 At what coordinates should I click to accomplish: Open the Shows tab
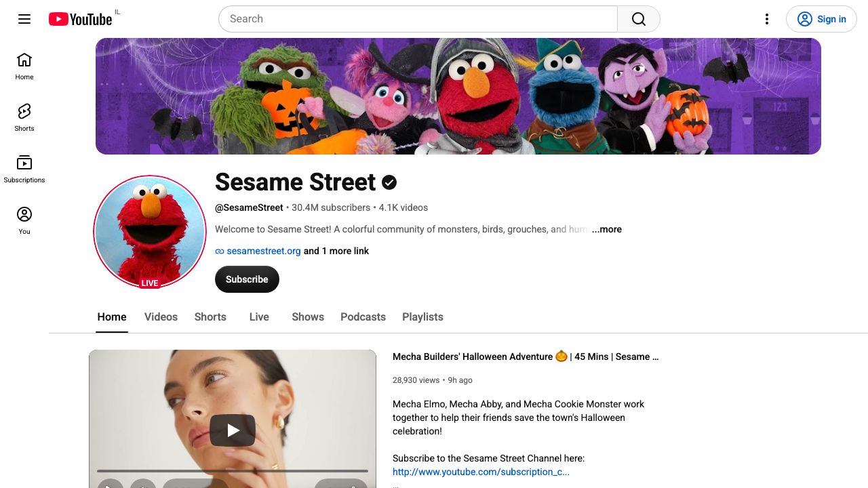(x=308, y=317)
